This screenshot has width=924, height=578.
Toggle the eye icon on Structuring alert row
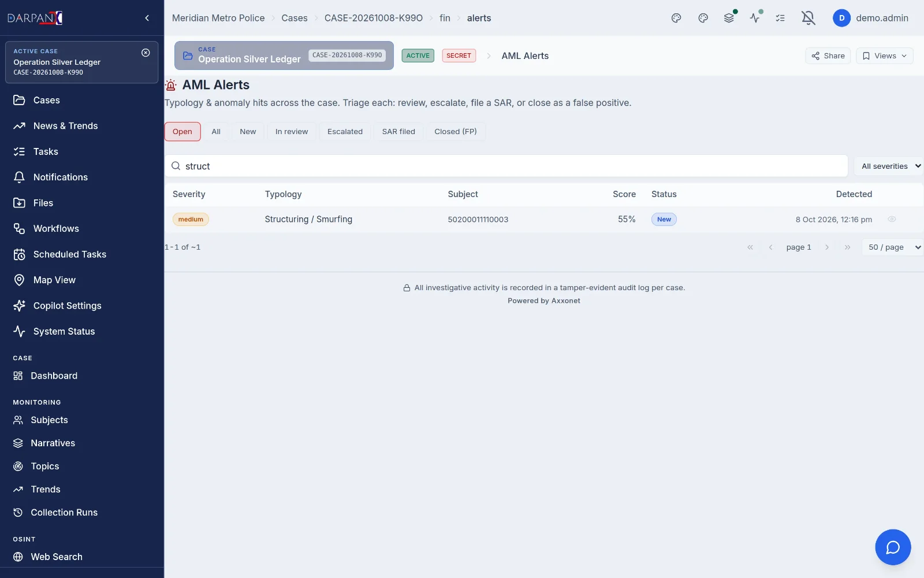point(892,219)
